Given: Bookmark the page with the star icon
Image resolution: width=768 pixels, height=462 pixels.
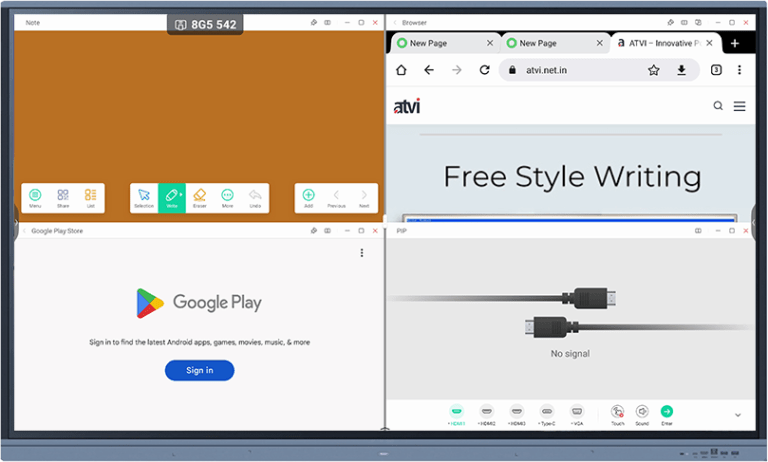Looking at the screenshot, I should [653, 70].
